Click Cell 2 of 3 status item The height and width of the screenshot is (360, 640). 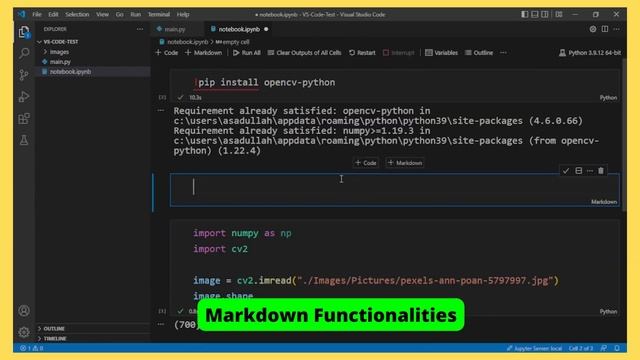581,348
